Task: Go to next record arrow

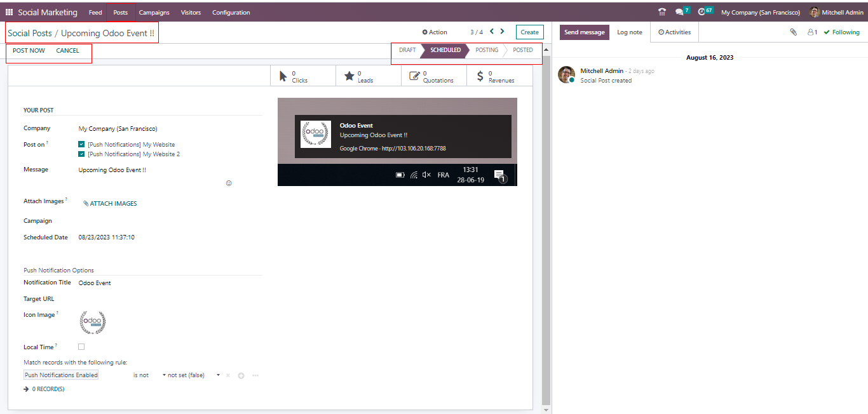Action: tap(502, 32)
